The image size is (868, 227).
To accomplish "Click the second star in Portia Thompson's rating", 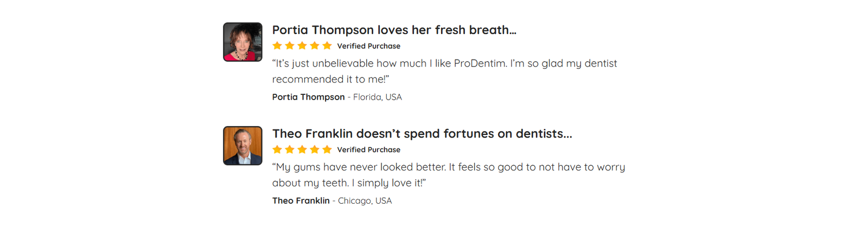I will coord(290,46).
